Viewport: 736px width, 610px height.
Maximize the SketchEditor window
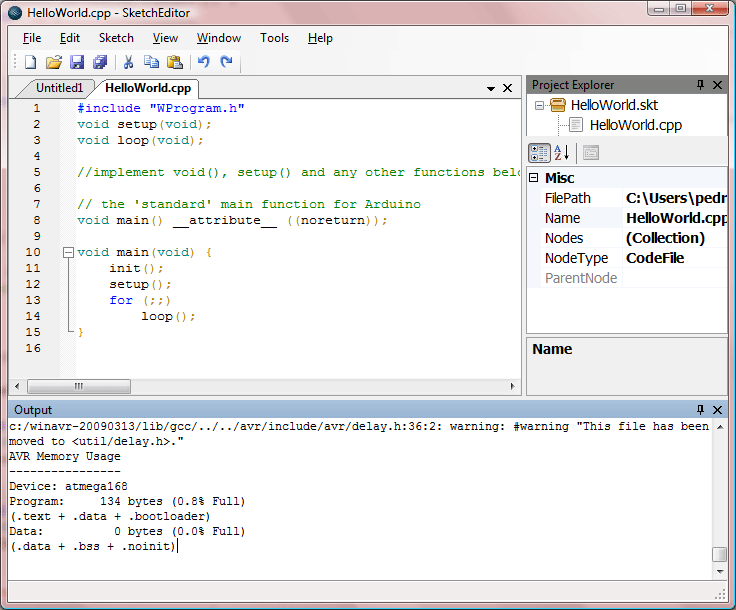pyautogui.click(x=681, y=9)
